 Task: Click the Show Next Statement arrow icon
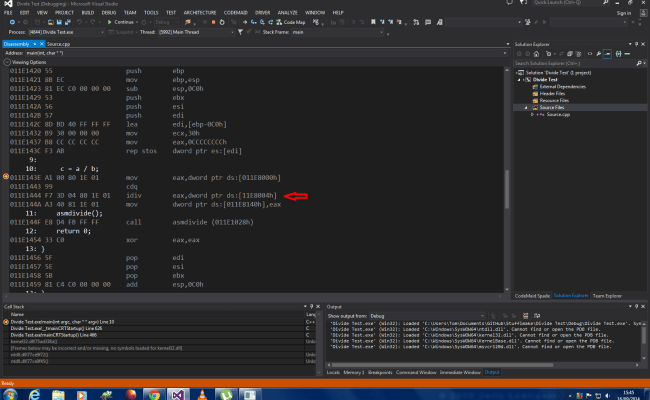[x=245, y=22]
